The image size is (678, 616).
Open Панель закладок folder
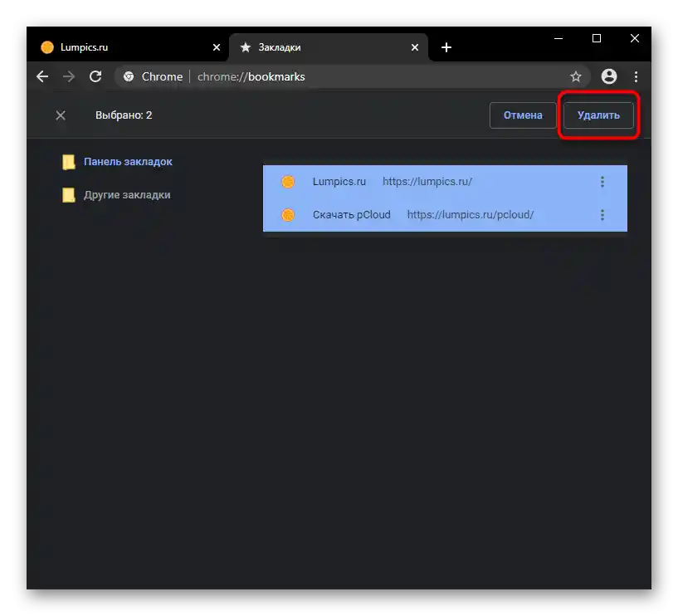pyautogui.click(x=128, y=162)
